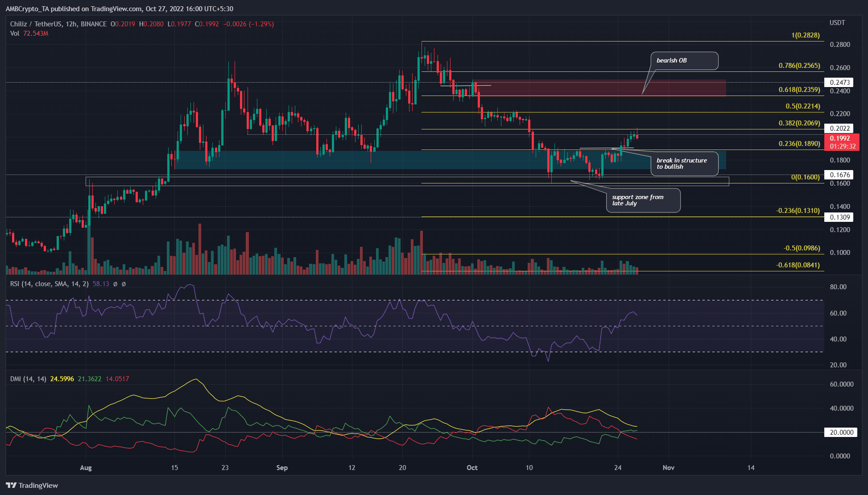
Task: Click the -0.5(0.0986) Fibonacci extension label
Action: (x=802, y=248)
